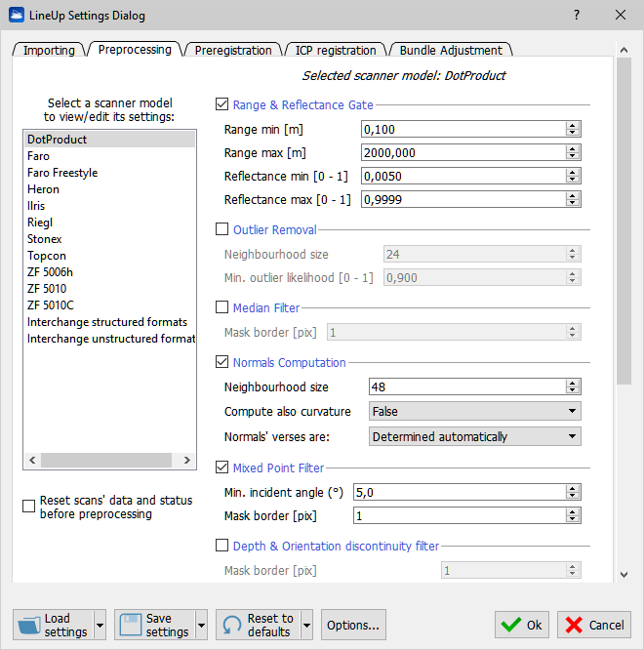Screen dimensions: 644x650
Task: Enable Depth & Orientation discontinuity filter checkbox
Action: point(222,546)
